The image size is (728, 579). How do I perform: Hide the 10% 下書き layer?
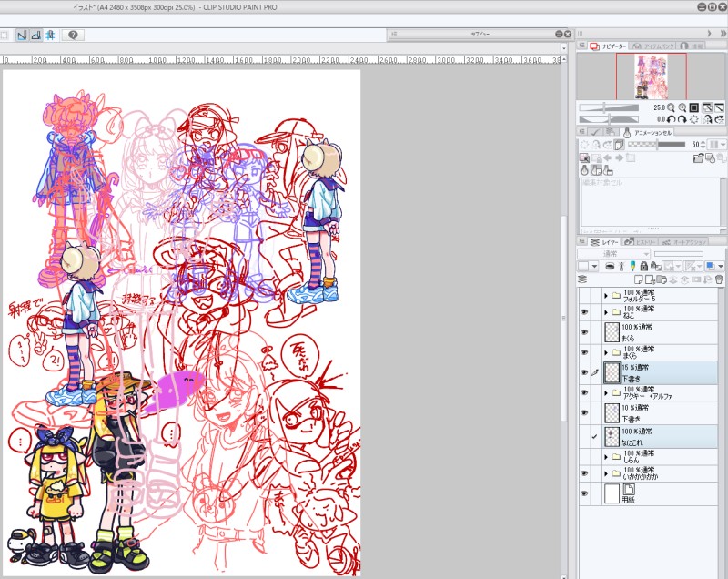tap(584, 412)
